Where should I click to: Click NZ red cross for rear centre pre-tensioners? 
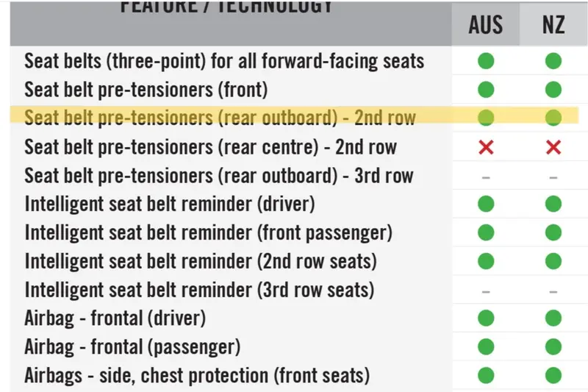tap(553, 147)
